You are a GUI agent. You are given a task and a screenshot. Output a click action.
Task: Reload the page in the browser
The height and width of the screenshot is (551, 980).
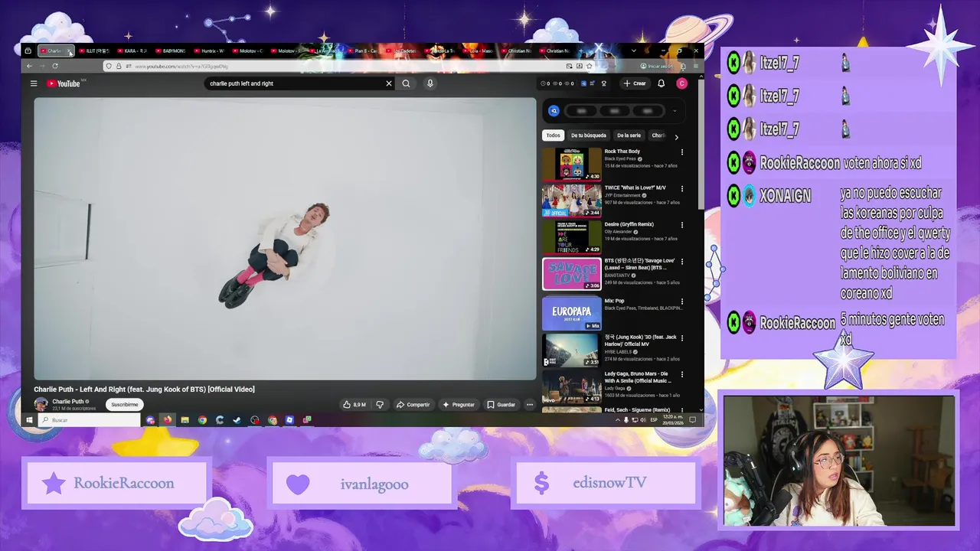(x=55, y=67)
